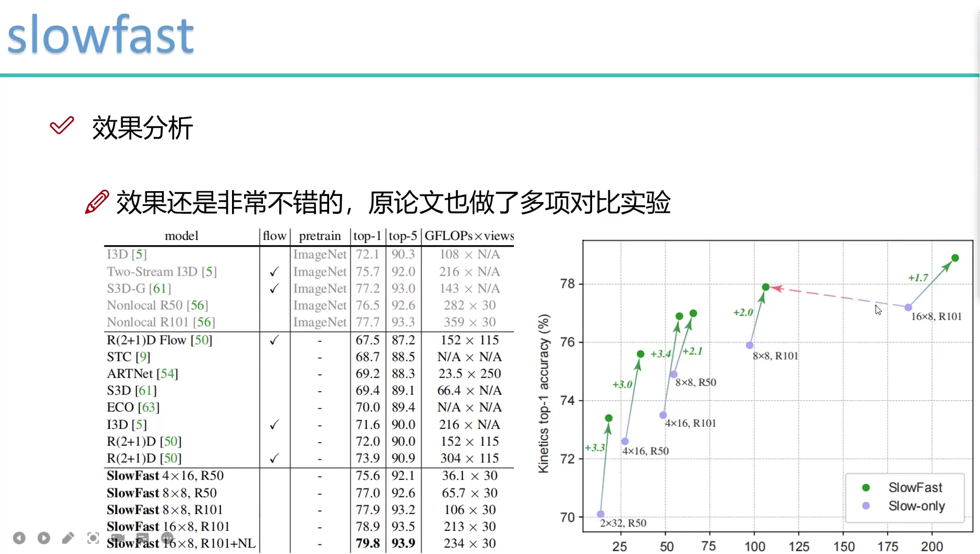Click the bolded 79.8 accuracy value in table
Image resolution: width=980 pixels, height=554 pixels.
pos(367,543)
